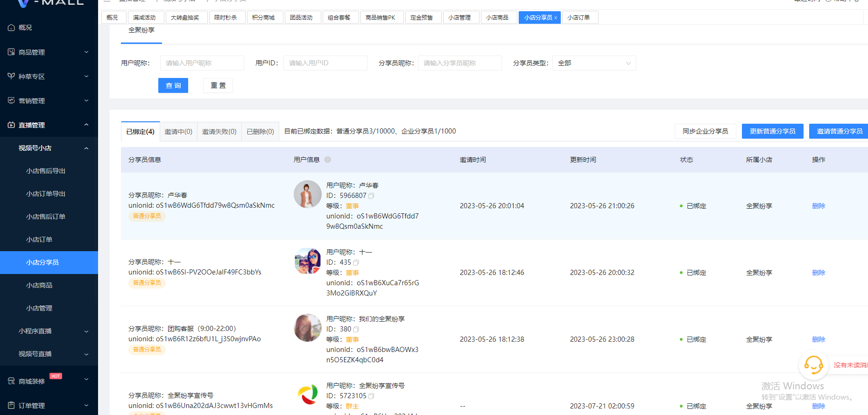This screenshot has width=868, height=415.
Task: Open 小店订单导出 in sidebar
Action: pos(49,194)
